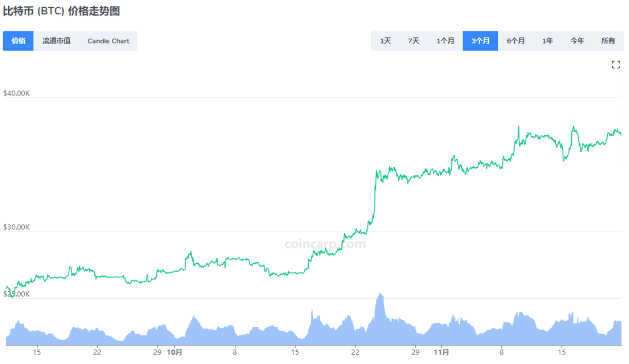Image resolution: width=629 pixels, height=364 pixels.
Task: Choose the 6个月 time range
Action: pyautogui.click(x=516, y=41)
